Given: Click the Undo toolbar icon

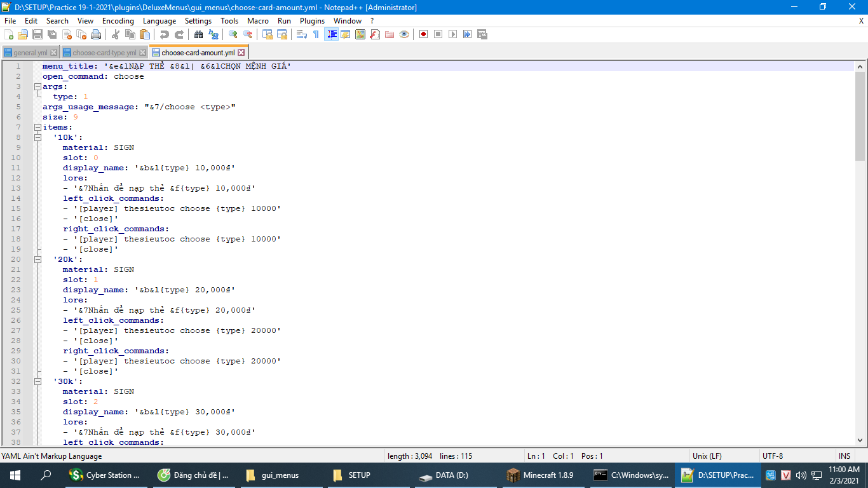Looking at the screenshot, I should [165, 34].
